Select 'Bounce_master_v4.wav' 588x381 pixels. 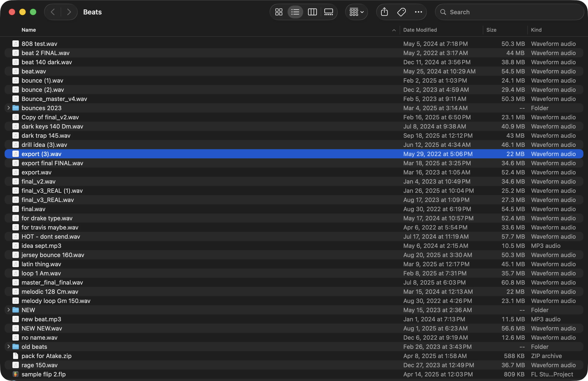(x=294, y=99)
